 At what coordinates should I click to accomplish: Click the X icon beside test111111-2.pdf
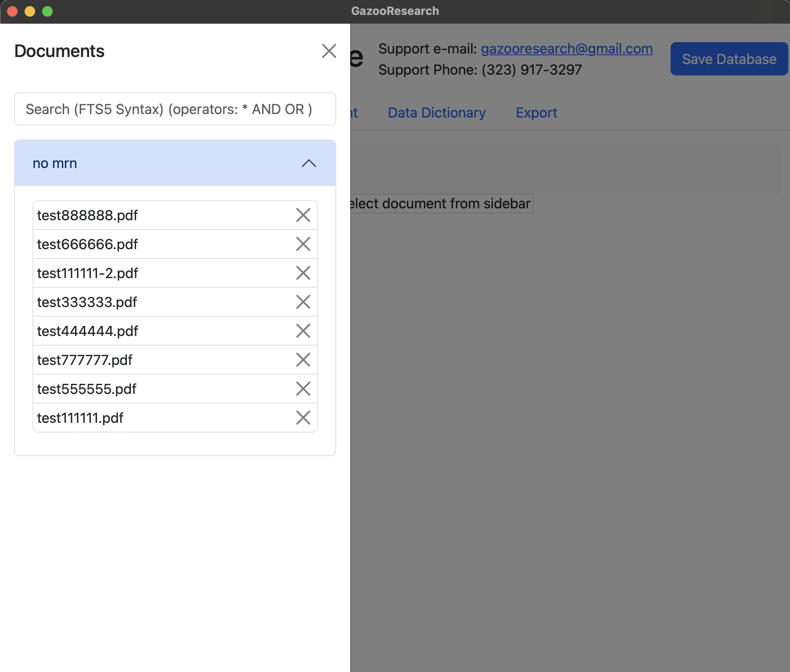coord(303,273)
